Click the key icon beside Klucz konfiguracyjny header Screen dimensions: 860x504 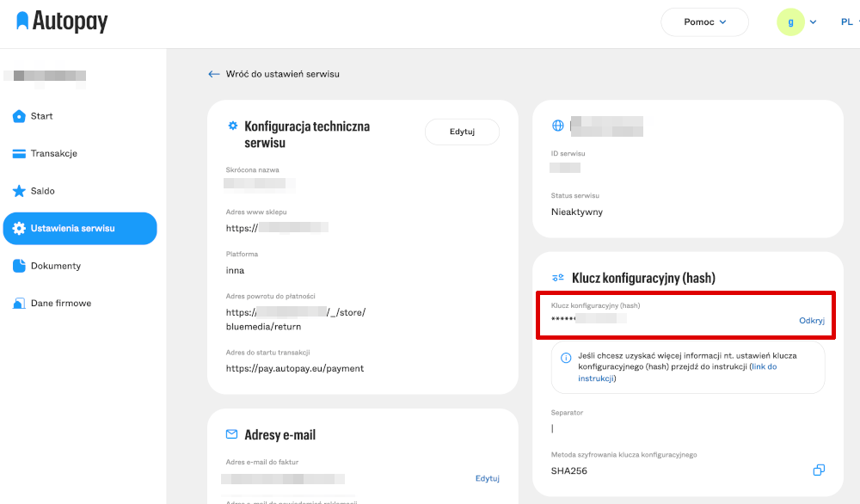pos(557,277)
